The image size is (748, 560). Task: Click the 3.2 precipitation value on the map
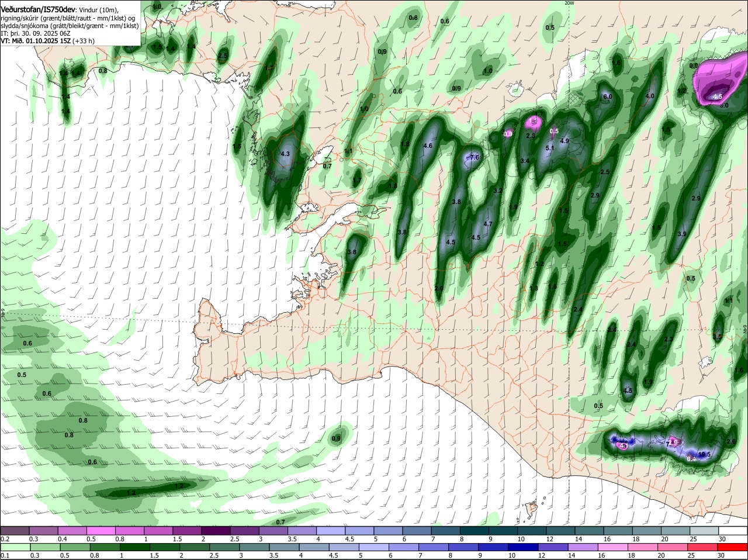point(498,191)
